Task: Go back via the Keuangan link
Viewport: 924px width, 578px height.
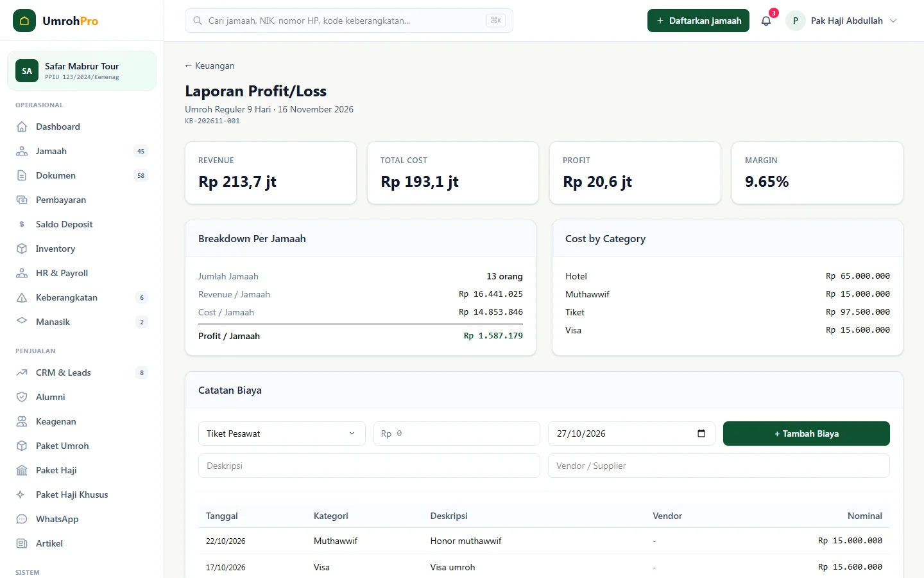Action: coord(210,66)
